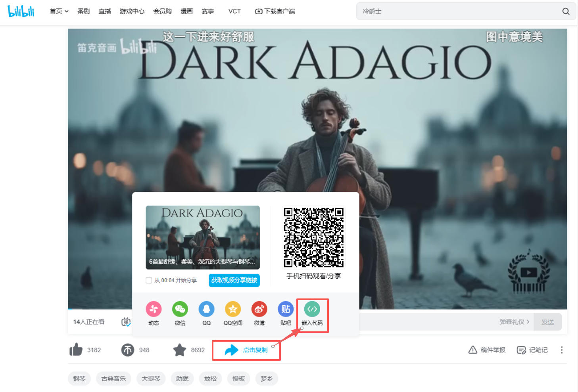
Task: Open the three-dot more menu
Action: tap(561, 350)
